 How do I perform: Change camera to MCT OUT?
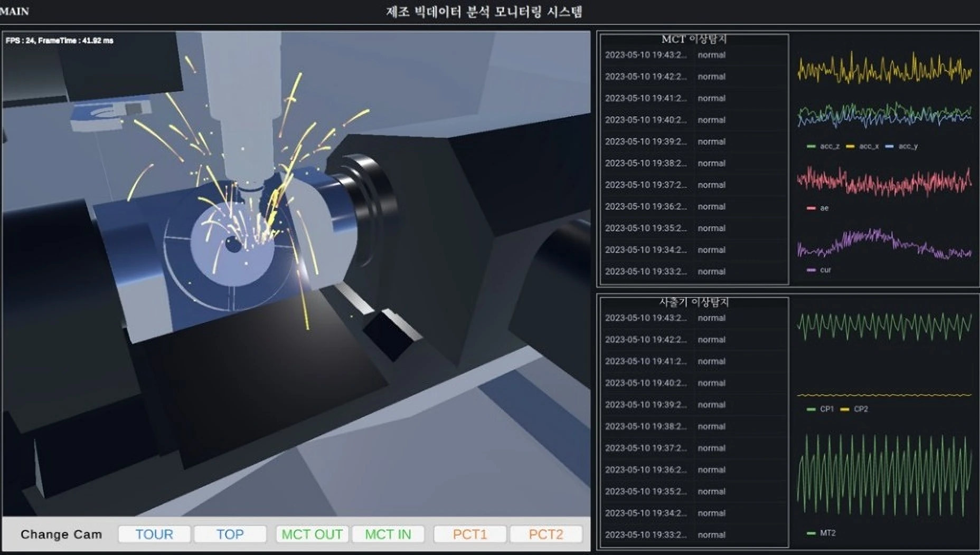tap(312, 534)
